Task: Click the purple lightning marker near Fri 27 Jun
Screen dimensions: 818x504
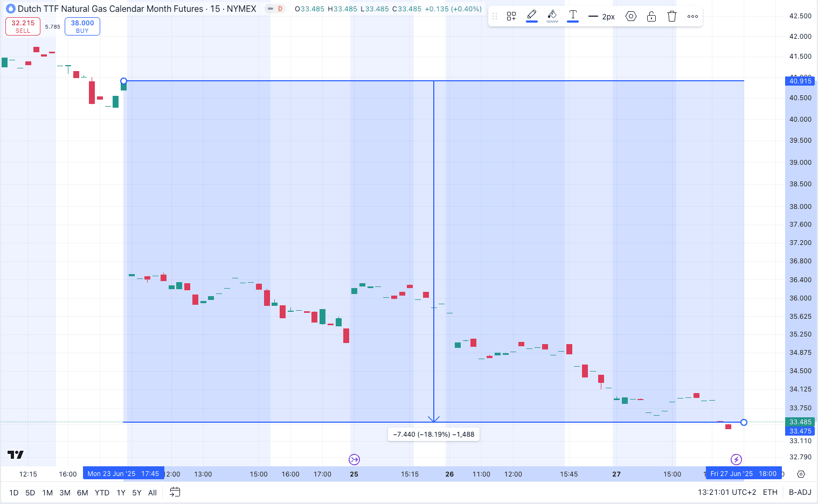Action: pyautogui.click(x=736, y=459)
